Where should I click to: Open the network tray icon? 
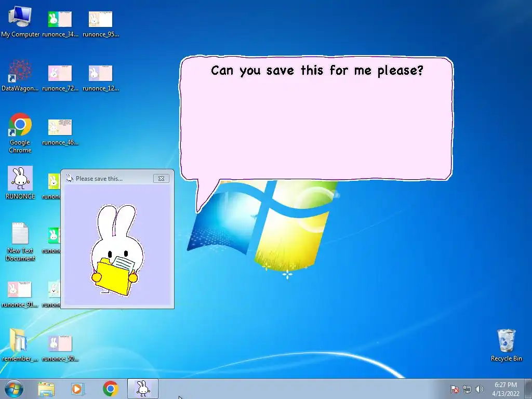coord(467,389)
